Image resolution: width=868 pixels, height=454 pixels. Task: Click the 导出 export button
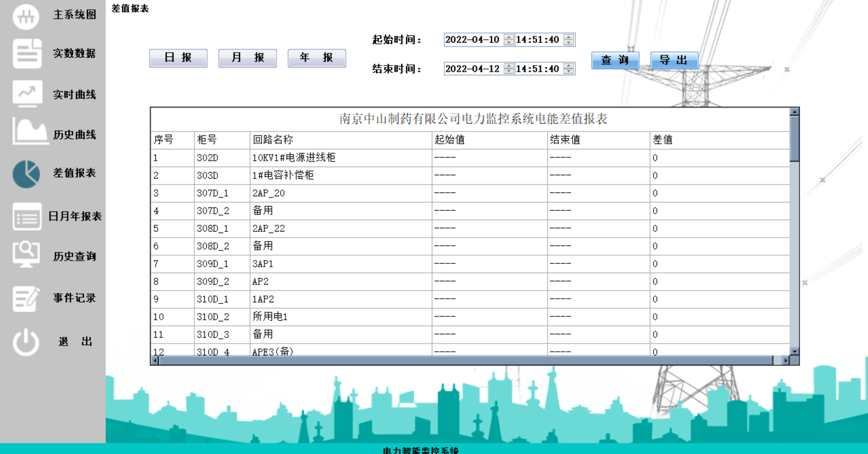[x=674, y=59]
